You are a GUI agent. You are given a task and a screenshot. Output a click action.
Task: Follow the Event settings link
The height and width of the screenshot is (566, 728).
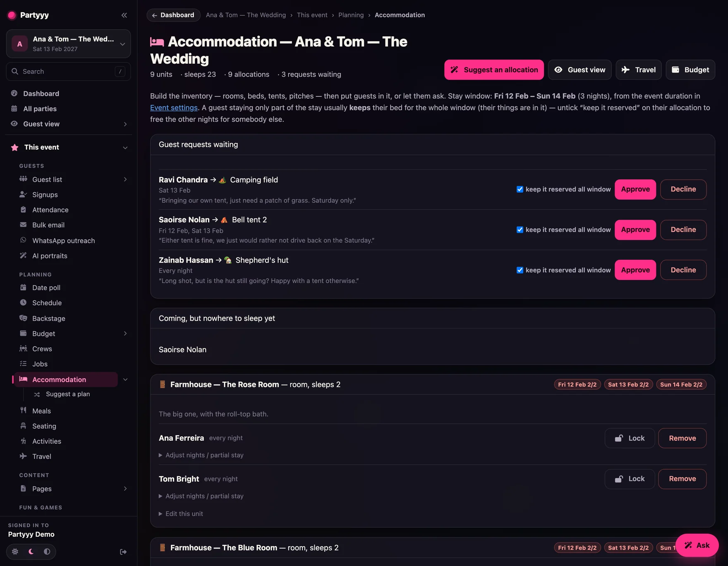click(174, 107)
